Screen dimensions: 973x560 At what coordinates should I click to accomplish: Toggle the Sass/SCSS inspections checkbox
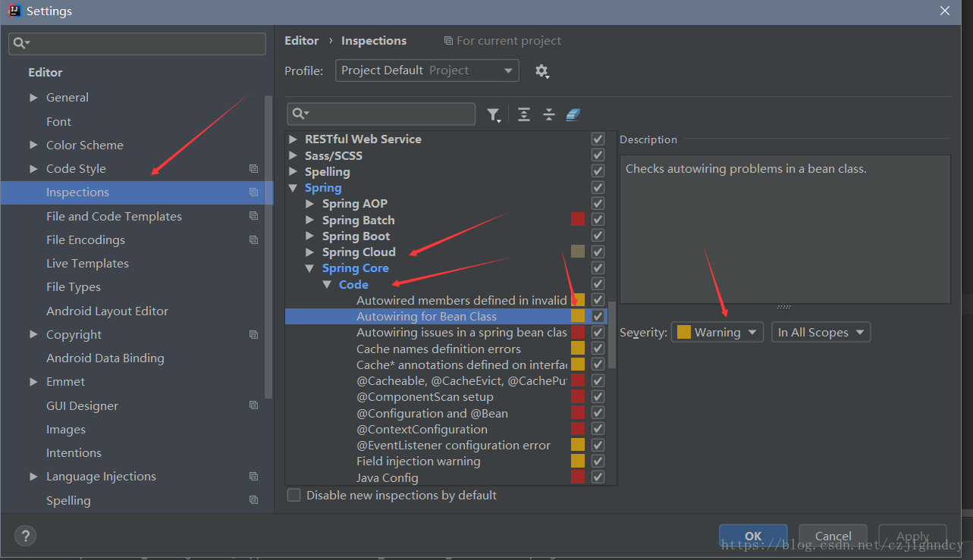[x=598, y=155]
